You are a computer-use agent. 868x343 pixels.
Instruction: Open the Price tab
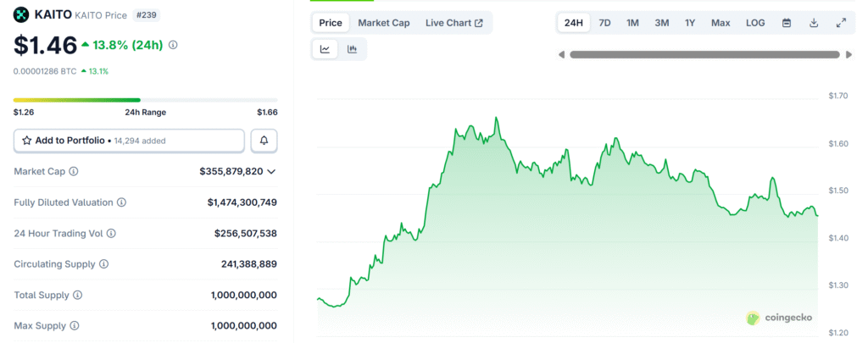[330, 23]
